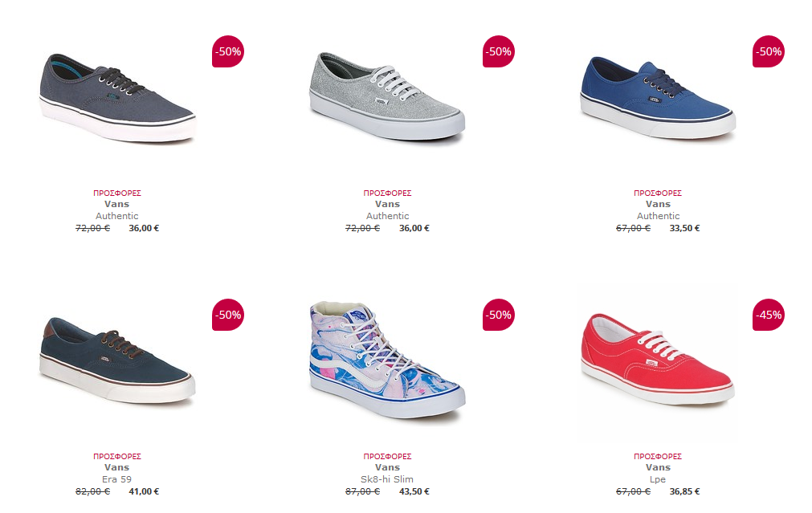Click the -50% badge on the grey Authentic
Image resolution: width=812 pixels, height=513 pixels.
(228, 51)
